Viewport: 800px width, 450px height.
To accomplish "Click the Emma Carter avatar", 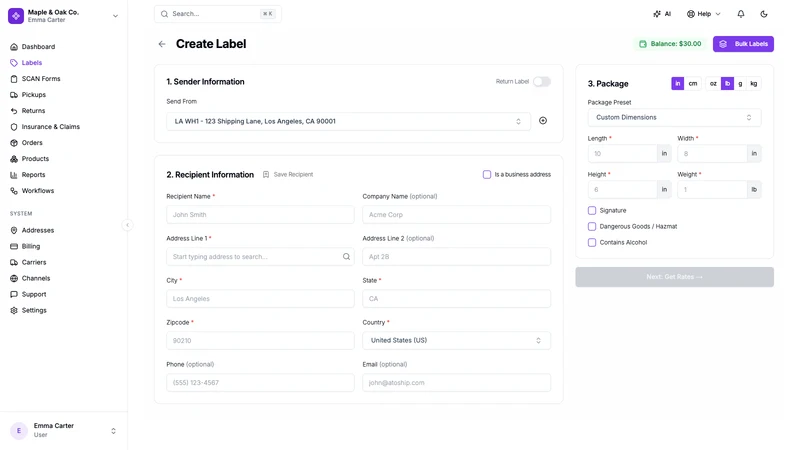I will click(x=19, y=431).
